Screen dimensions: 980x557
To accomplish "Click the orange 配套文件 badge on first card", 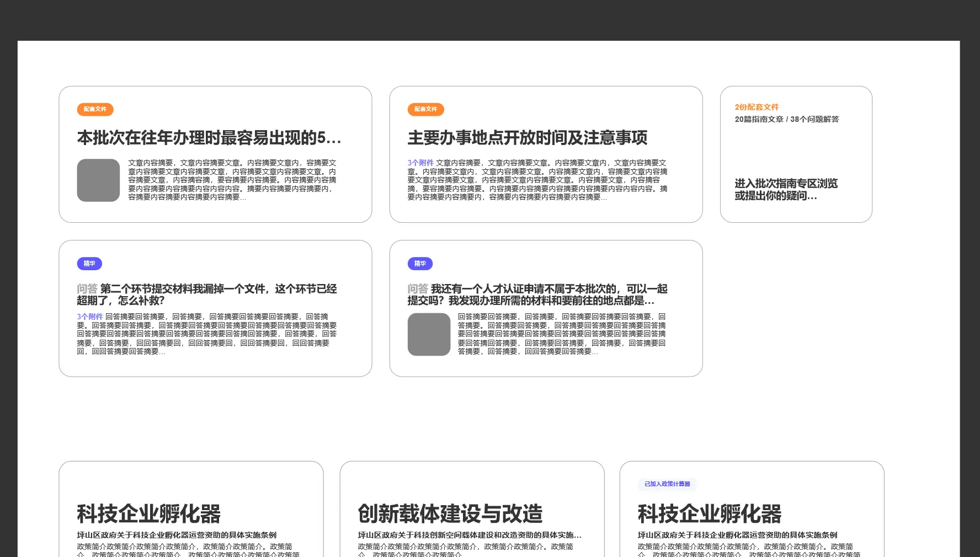I will click(x=95, y=109).
